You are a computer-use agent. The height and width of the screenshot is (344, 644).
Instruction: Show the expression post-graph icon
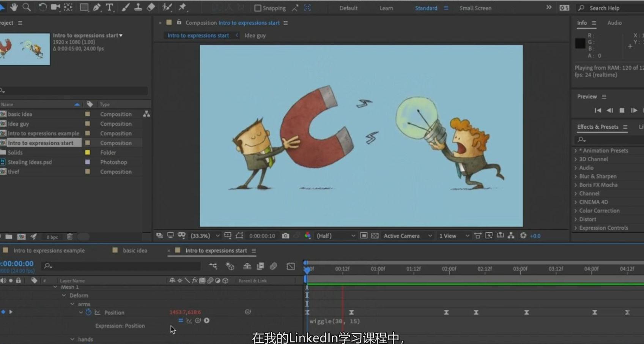tap(189, 320)
